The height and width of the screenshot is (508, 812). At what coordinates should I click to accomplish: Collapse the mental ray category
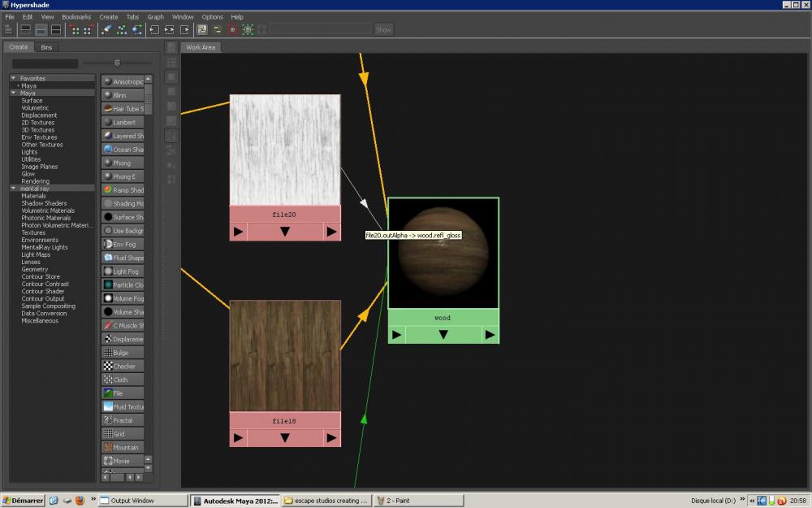[14, 189]
